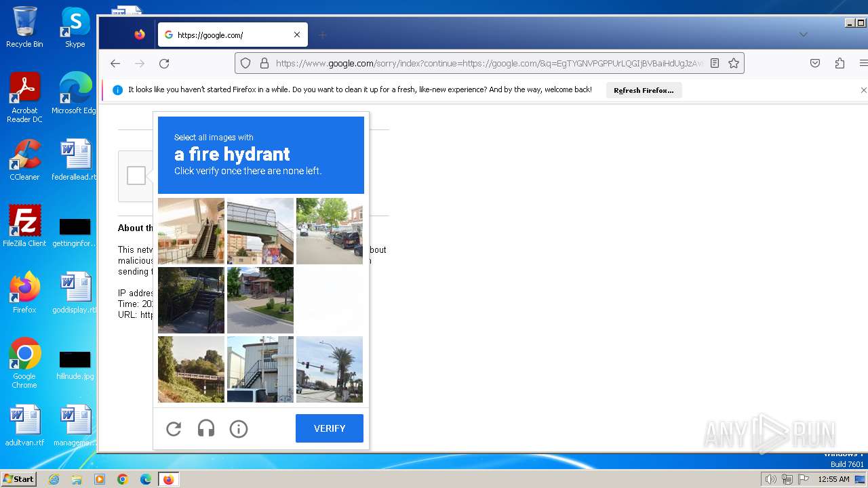Viewport: 868px width, 488px height.
Task: Click the shield tracking protection icon
Action: pyautogui.click(x=245, y=63)
